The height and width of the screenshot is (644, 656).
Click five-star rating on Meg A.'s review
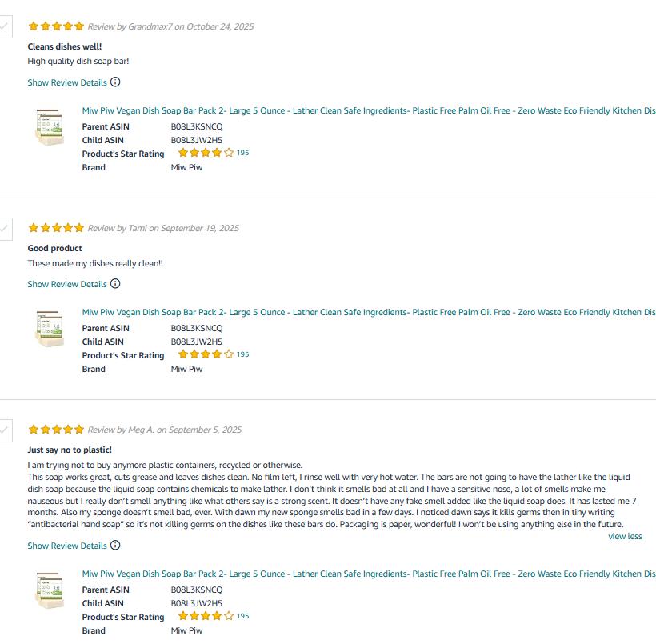point(56,430)
